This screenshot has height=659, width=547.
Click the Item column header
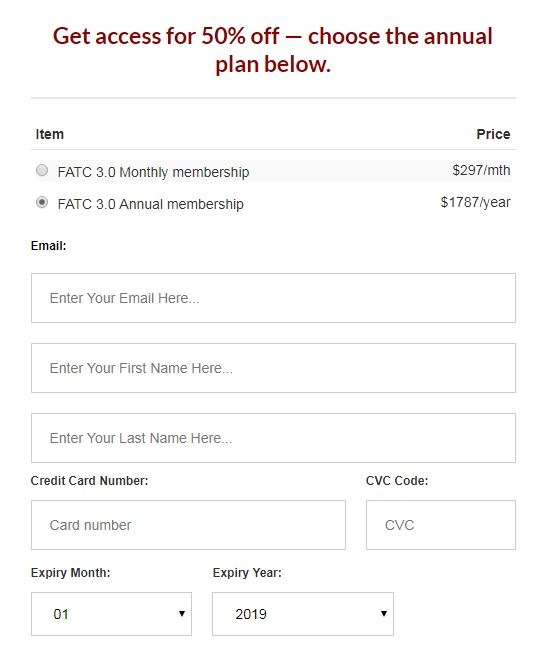pyautogui.click(x=50, y=134)
